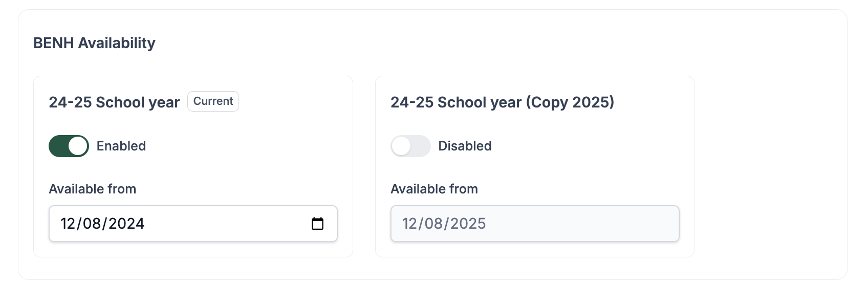Screen dimensions: 868x305
Task: Click the "Current" badge
Action: point(213,101)
